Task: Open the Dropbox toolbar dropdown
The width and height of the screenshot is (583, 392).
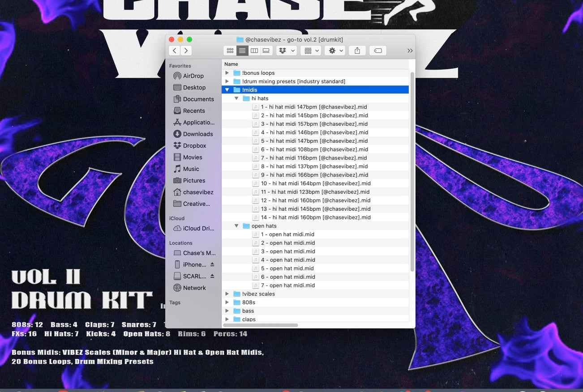Action: [x=287, y=51]
